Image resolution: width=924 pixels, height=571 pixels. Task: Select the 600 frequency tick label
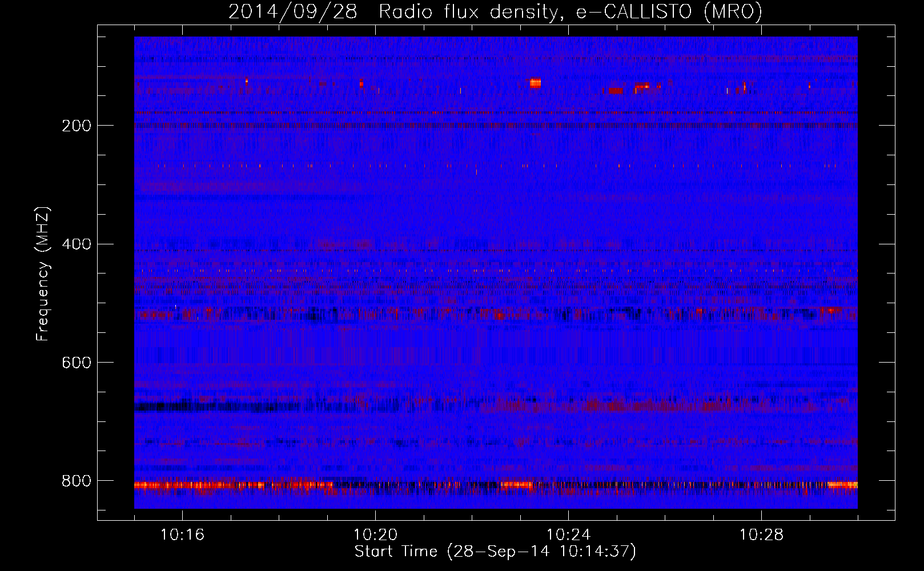[x=77, y=363]
